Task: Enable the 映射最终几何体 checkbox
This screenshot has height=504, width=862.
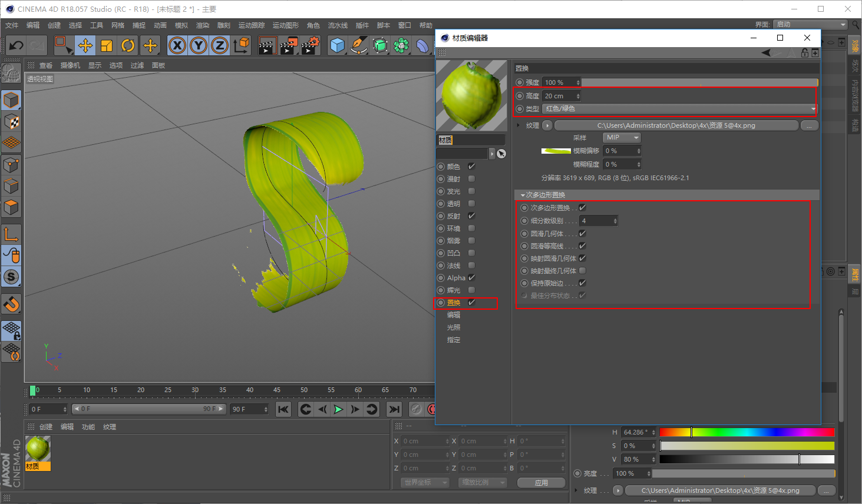Action: coord(582,271)
